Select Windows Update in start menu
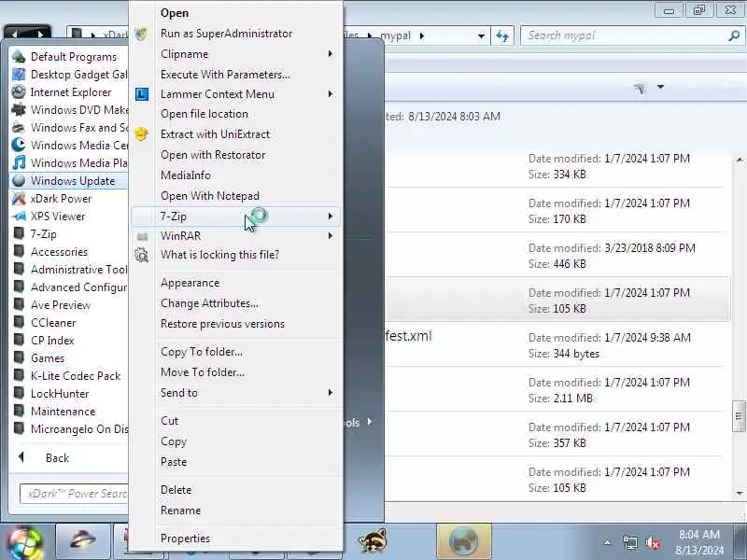This screenshot has width=747, height=560. tap(69, 181)
